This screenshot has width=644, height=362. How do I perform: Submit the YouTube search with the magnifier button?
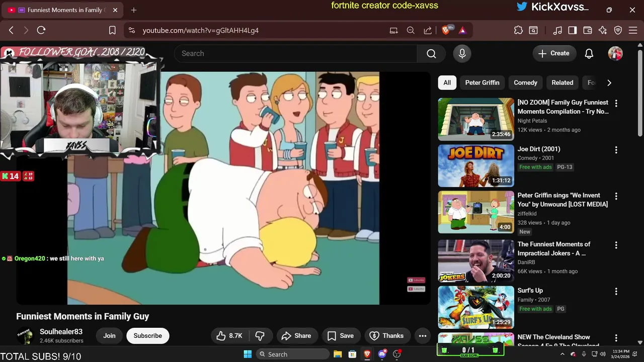pos(431,53)
